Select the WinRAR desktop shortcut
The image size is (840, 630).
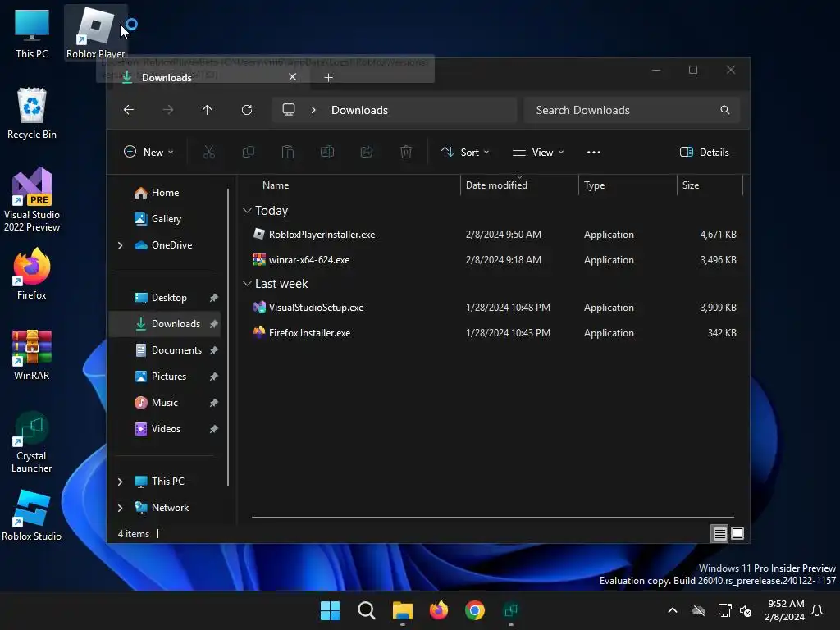(32, 354)
